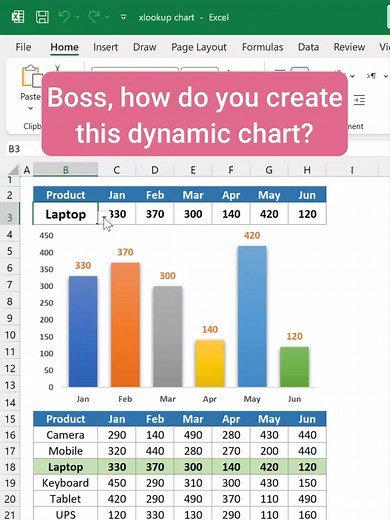
Task: Select row 18 header
Action: click(10, 467)
